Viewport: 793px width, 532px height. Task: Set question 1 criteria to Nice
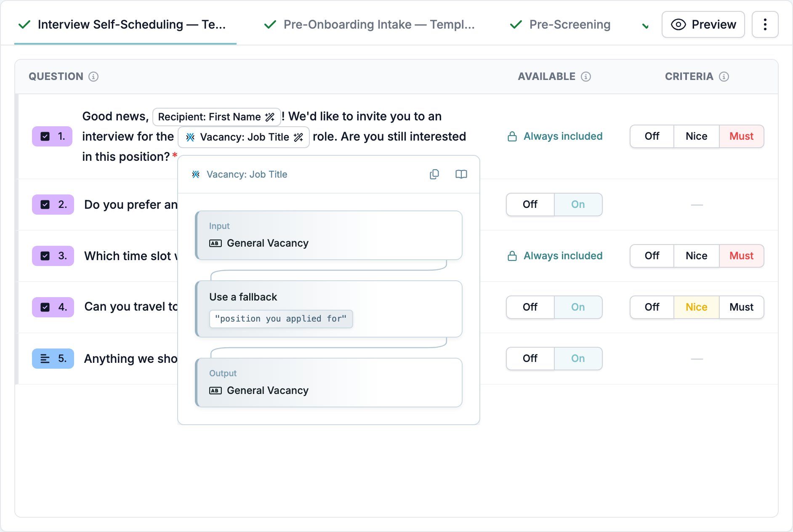tap(697, 136)
